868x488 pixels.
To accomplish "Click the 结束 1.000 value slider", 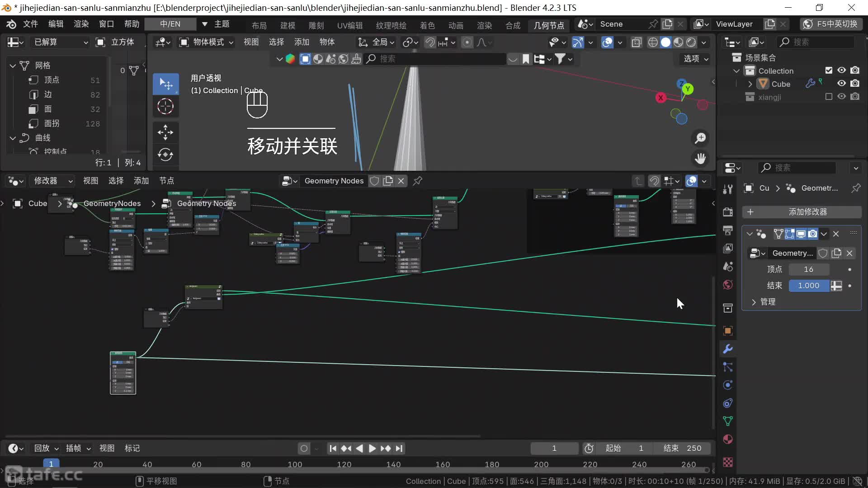I will (x=808, y=286).
